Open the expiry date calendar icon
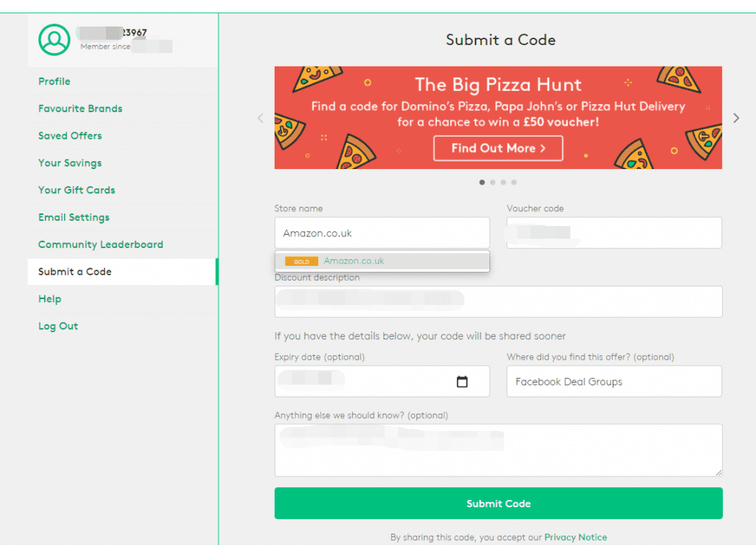This screenshot has height=545, width=756. (x=462, y=382)
